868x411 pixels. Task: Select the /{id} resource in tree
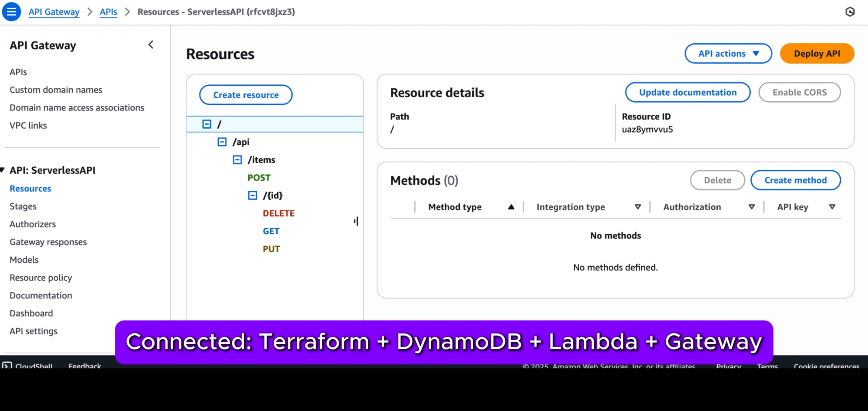click(x=272, y=196)
